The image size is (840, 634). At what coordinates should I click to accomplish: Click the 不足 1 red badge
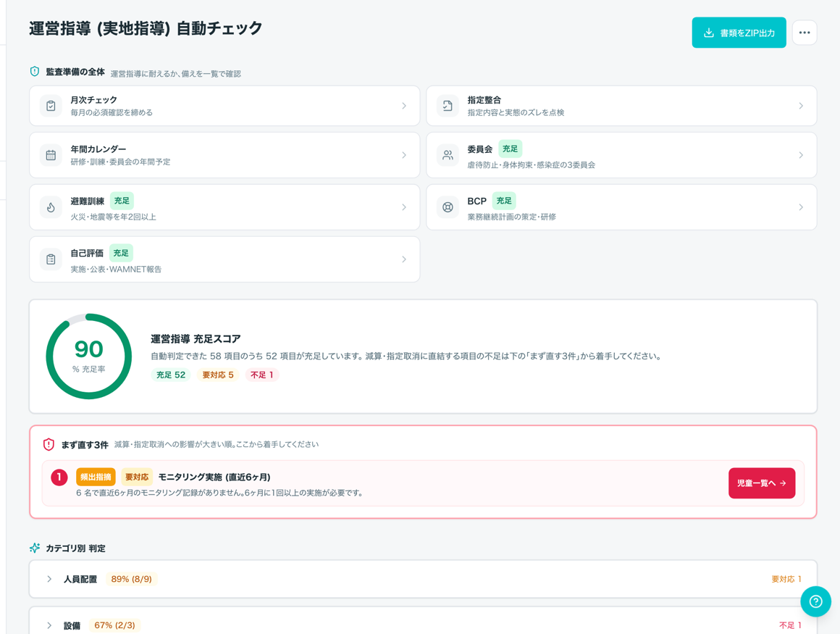(x=262, y=375)
